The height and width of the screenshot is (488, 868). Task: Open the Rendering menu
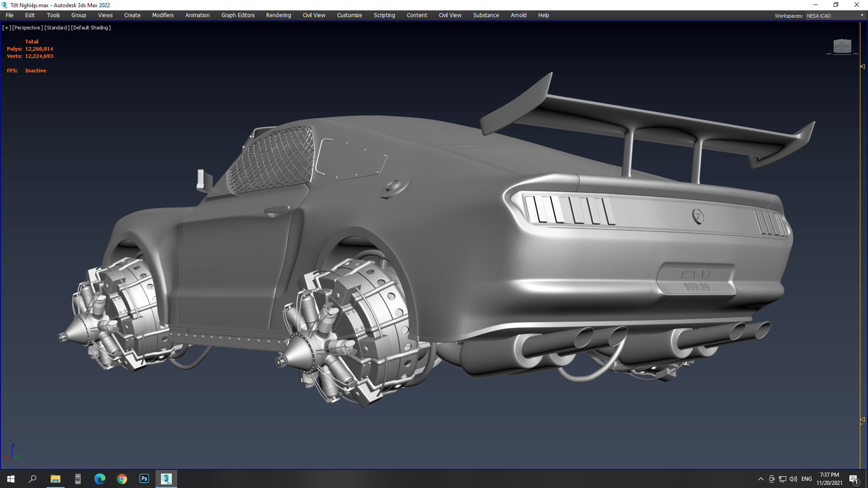click(278, 15)
